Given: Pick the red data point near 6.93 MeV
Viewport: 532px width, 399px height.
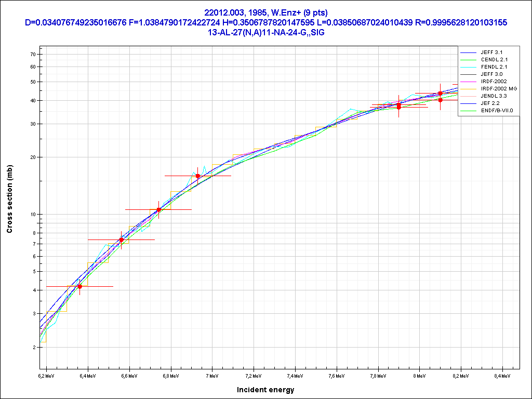Looking at the screenshot, I should click(198, 176).
